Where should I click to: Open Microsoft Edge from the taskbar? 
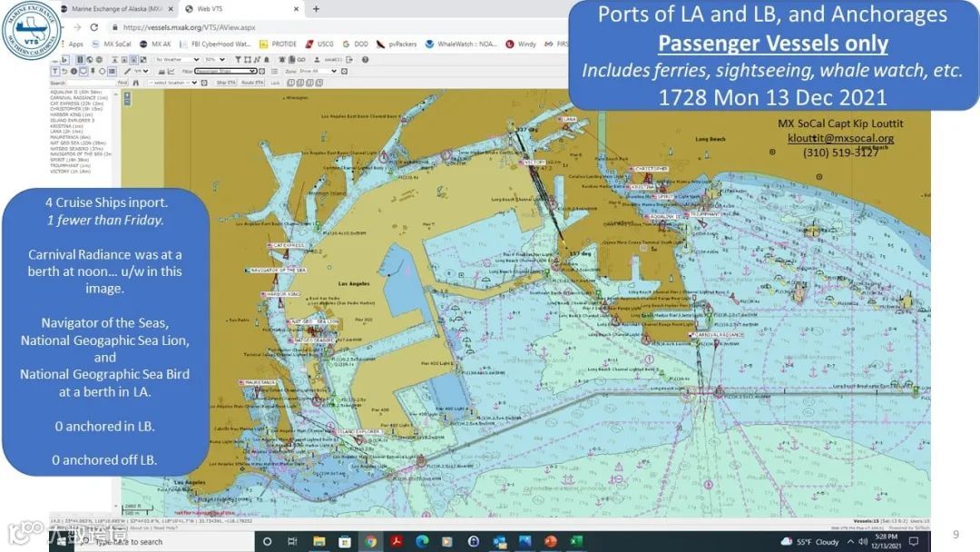pos(422,541)
